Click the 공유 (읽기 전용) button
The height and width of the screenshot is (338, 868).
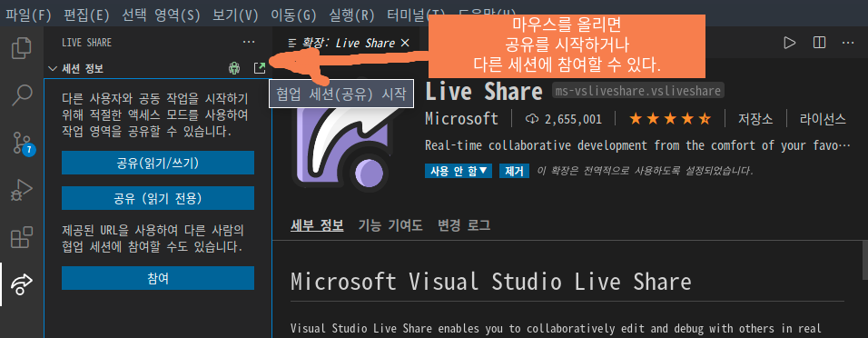(x=158, y=198)
